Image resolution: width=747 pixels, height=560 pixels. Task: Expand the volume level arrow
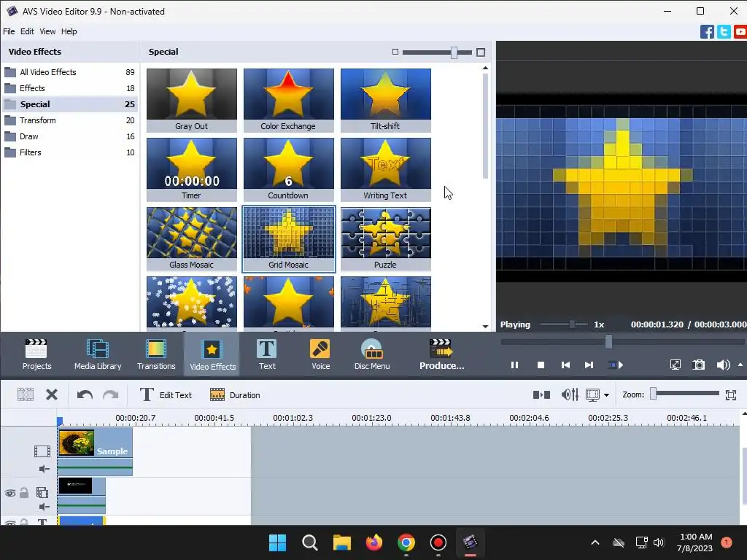coord(740,365)
